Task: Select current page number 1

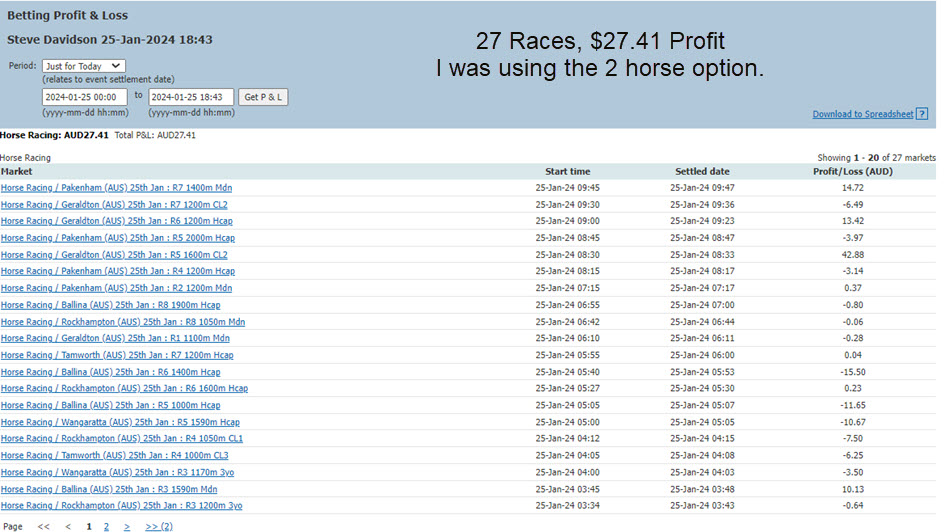Action: pos(88,526)
